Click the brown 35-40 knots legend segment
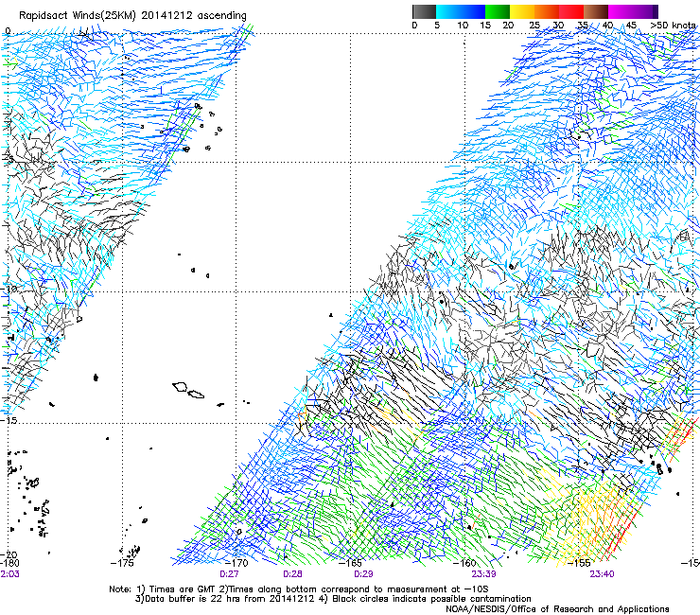 (x=596, y=11)
